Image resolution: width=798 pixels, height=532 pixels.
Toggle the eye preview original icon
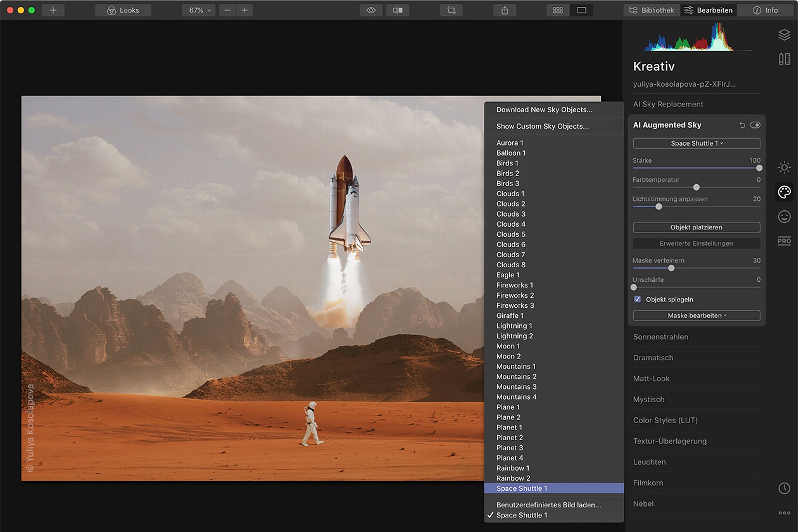pos(371,10)
